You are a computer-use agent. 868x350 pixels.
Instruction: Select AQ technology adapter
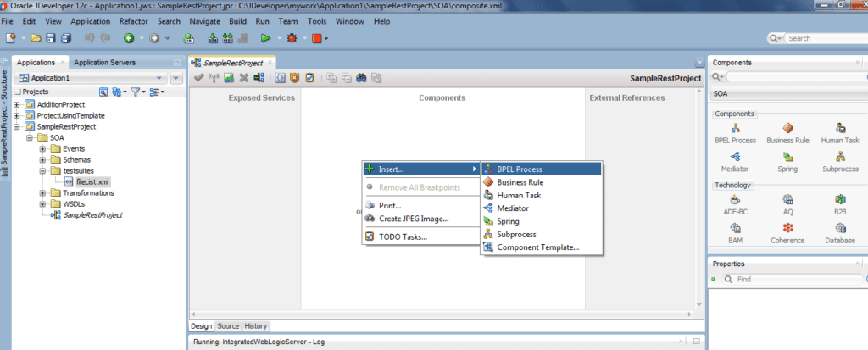click(x=787, y=205)
